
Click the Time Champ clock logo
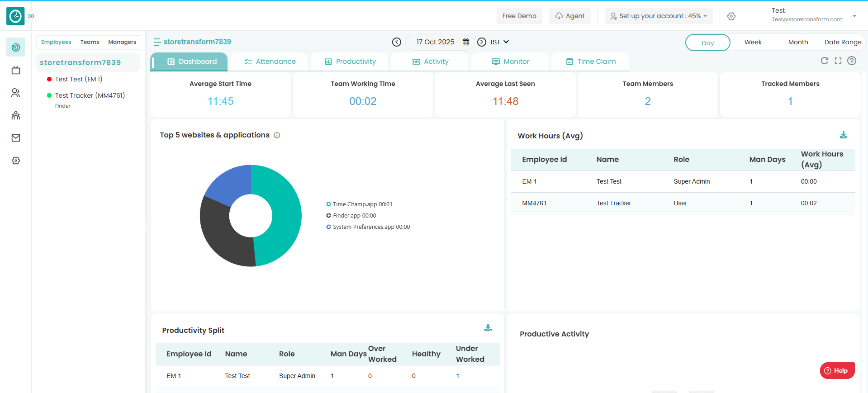[15, 16]
